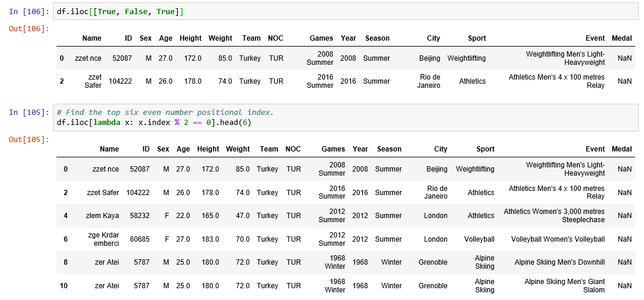Click the Event column header in first table
This screenshot has width=644, height=300.
point(595,38)
